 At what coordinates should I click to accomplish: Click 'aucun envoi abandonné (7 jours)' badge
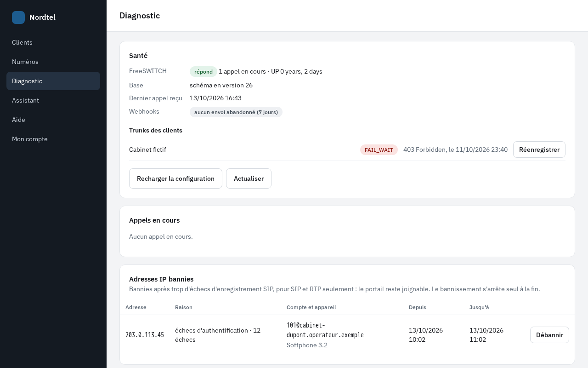click(x=236, y=112)
